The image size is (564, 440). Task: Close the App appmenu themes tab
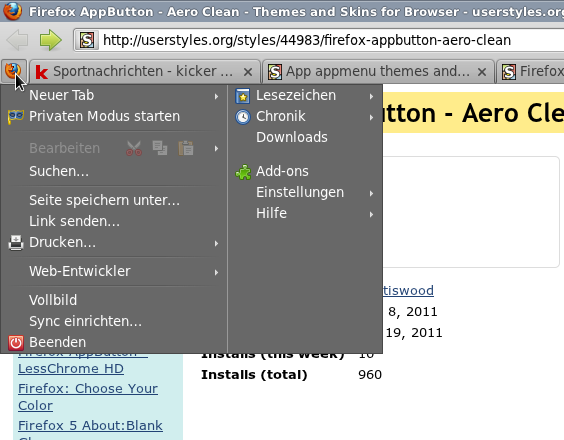[x=482, y=72]
